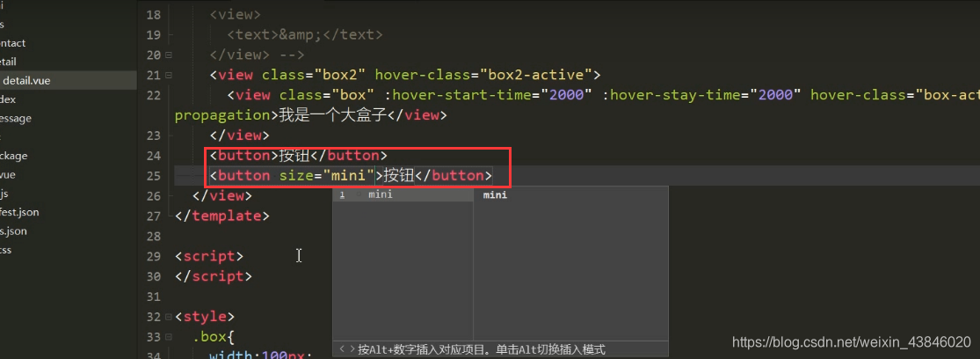Select the tree item ending in essage

click(x=16, y=118)
